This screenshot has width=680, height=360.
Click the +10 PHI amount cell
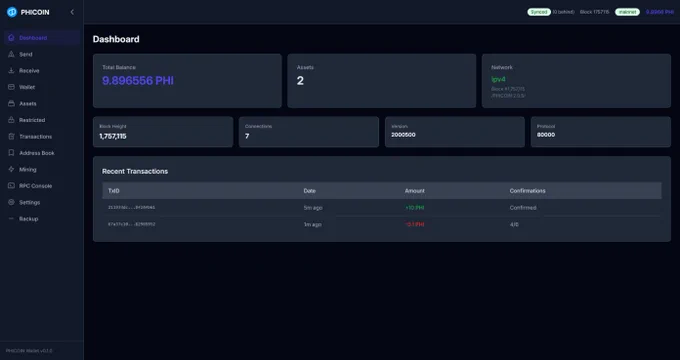415,208
